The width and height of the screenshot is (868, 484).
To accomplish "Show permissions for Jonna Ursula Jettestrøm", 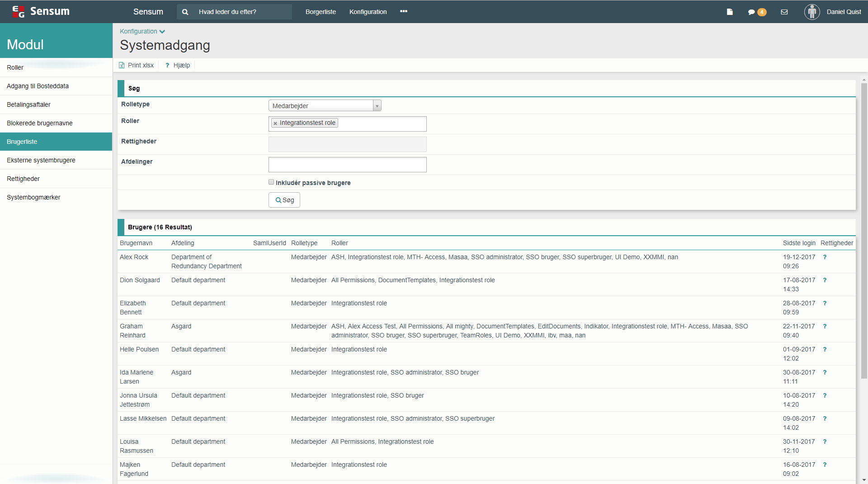I will pyautogui.click(x=825, y=395).
